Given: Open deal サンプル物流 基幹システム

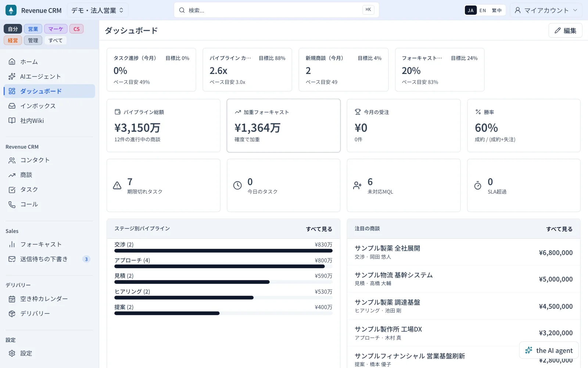Looking at the screenshot, I should (464, 279).
